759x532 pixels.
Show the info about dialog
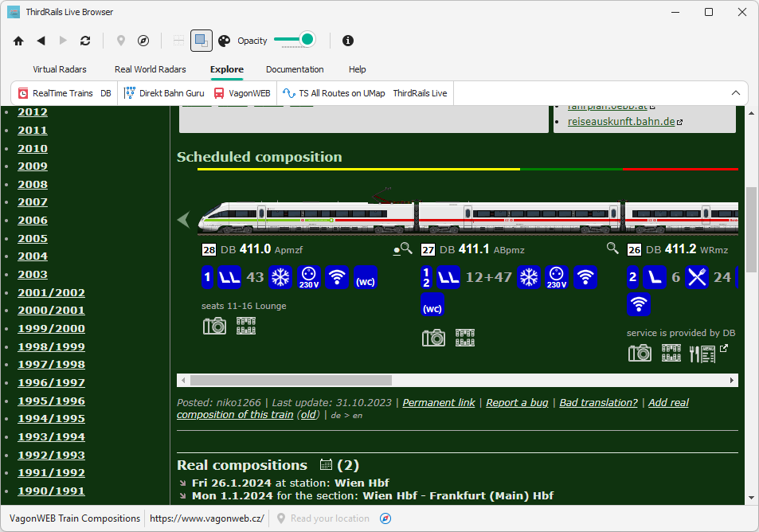[x=347, y=41]
